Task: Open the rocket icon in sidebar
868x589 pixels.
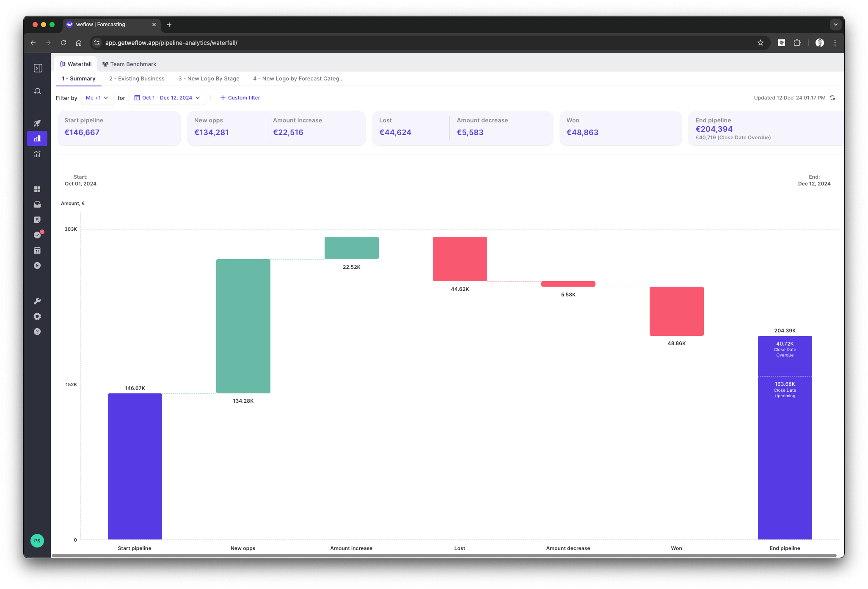Action: click(37, 123)
